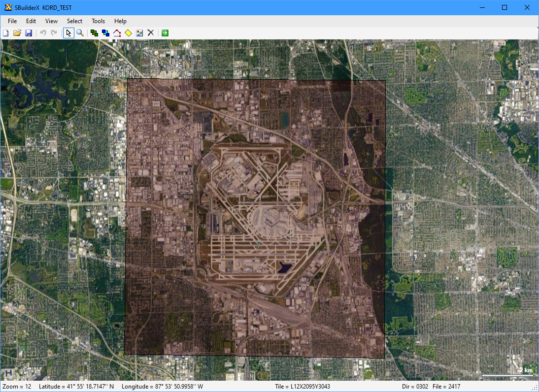Pick the yellow diamond tool
The image size is (539, 392).
(x=128, y=33)
